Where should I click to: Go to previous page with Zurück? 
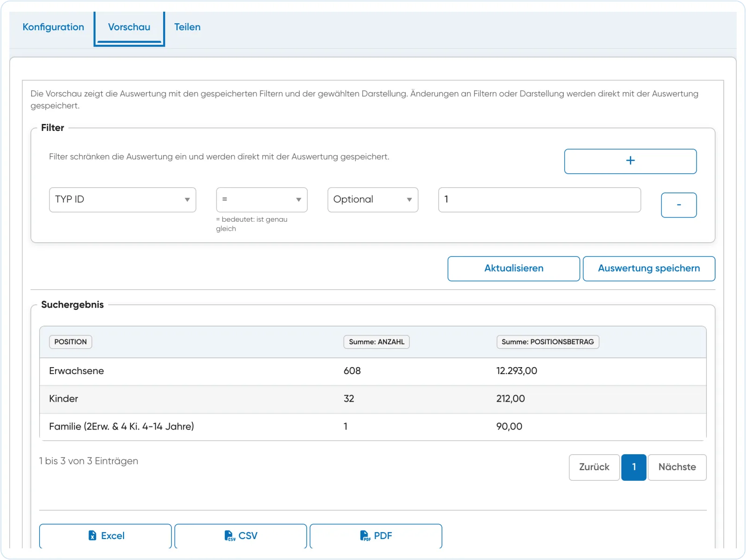point(594,467)
